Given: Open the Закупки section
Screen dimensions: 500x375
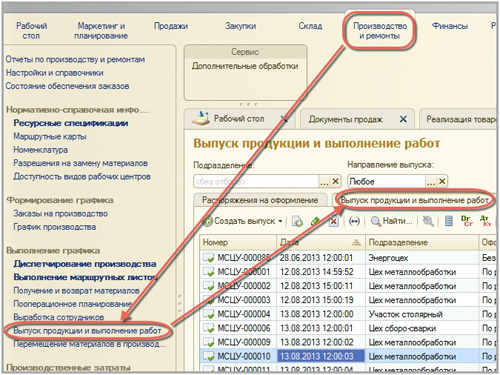Looking at the screenshot, I should [240, 26].
